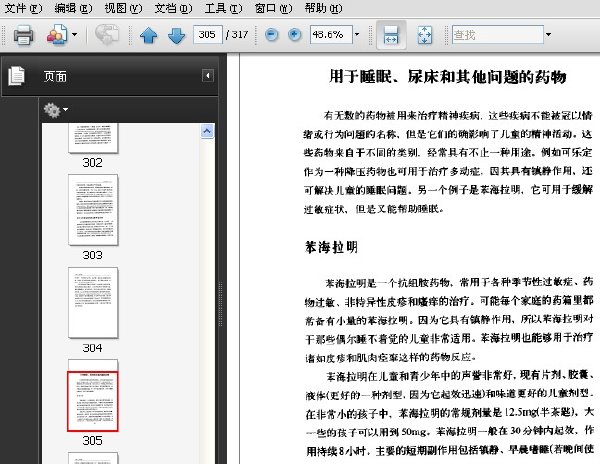Open the 窗口(W) menu
This screenshot has width=600, height=464.
point(273,8)
